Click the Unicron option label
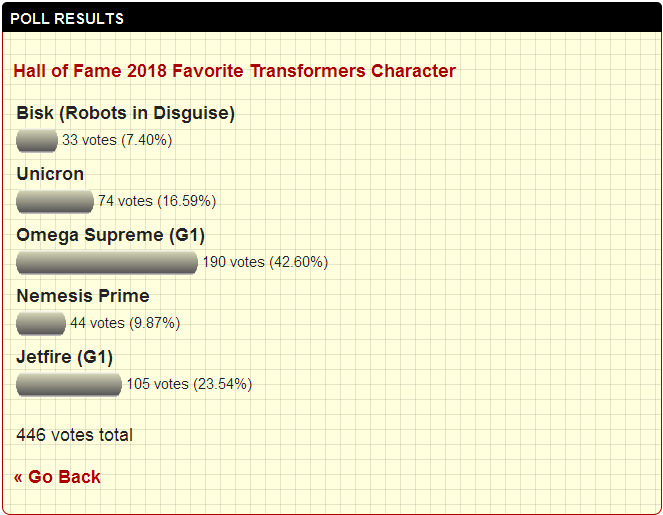Viewport: 663px width, 515px height. (50, 174)
